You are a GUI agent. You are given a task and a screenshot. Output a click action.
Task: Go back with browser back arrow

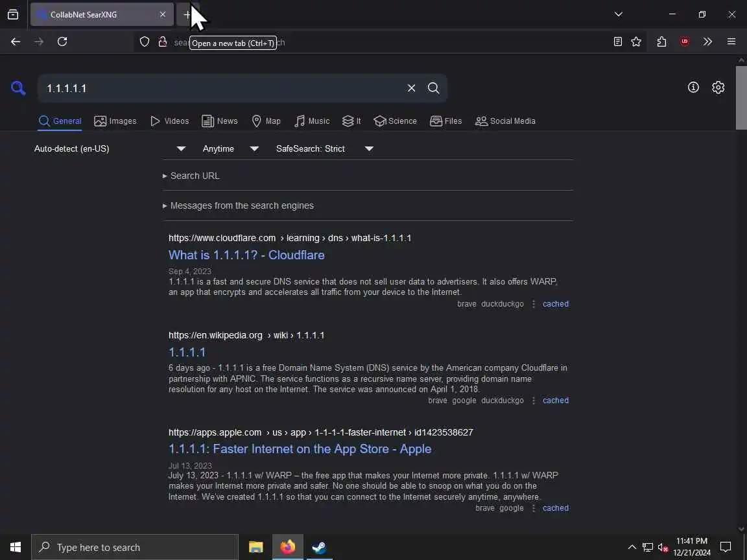click(x=16, y=42)
